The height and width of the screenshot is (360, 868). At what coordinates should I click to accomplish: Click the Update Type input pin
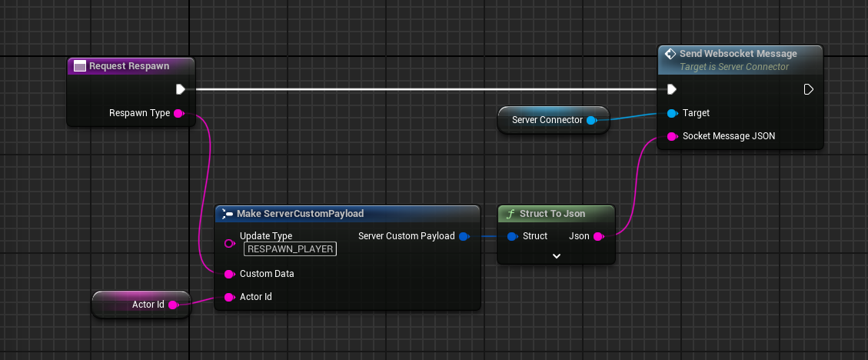[x=229, y=243]
